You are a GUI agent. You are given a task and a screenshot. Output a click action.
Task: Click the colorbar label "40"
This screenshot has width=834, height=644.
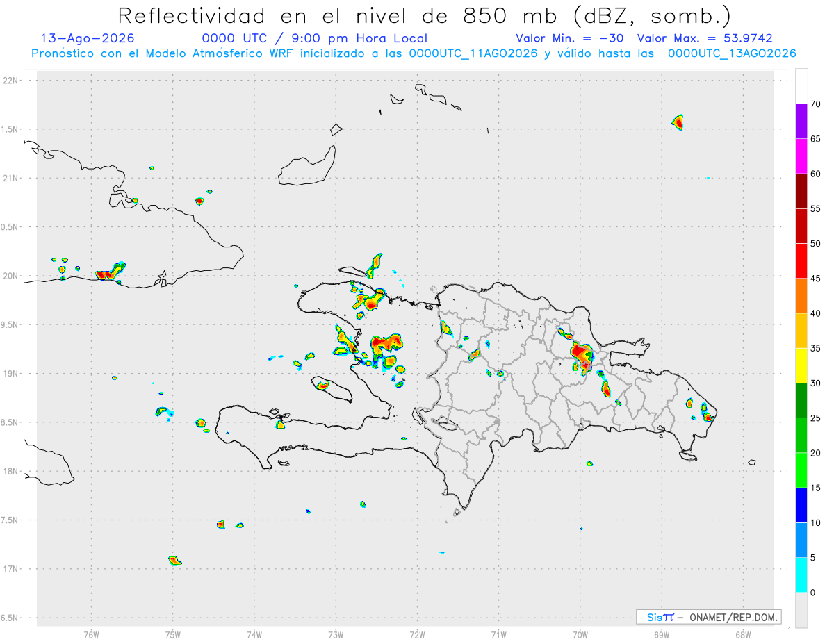pos(816,313)
